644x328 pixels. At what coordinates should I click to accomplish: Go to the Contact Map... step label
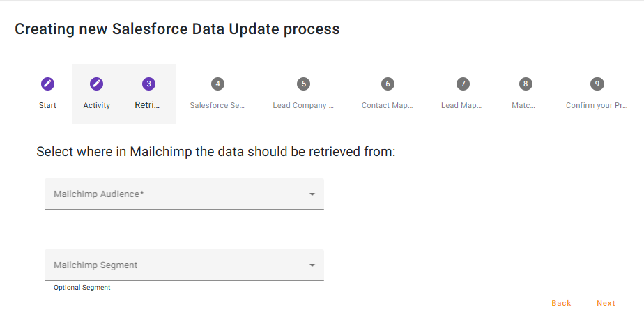[387, 106]
